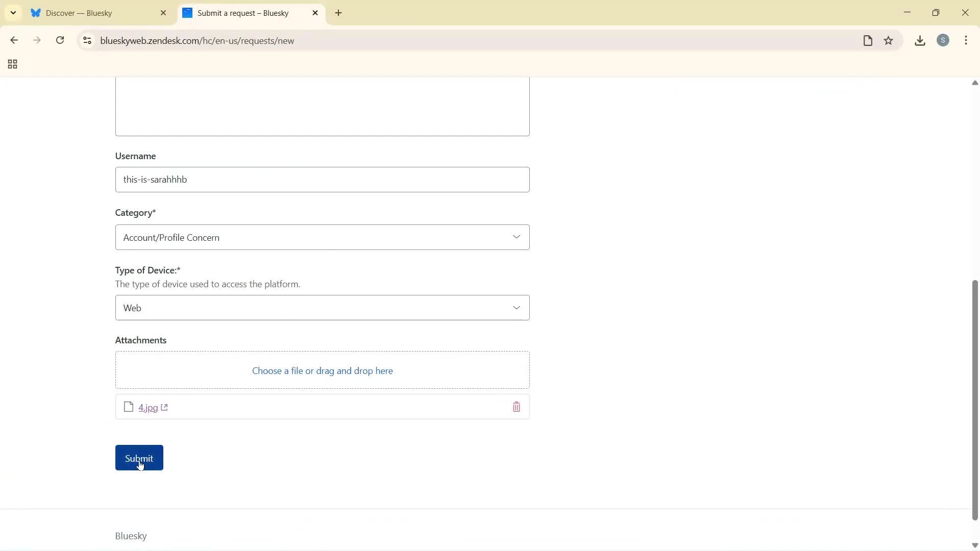
Task: Open a new browser tab
Action: [x=338, y=13]
